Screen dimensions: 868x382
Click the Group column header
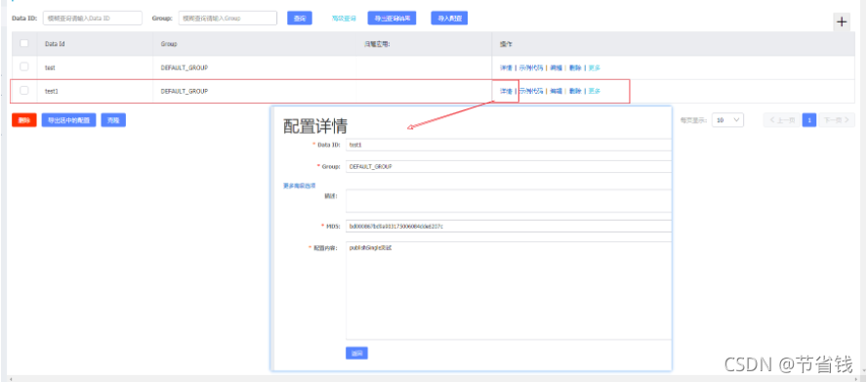169,44
